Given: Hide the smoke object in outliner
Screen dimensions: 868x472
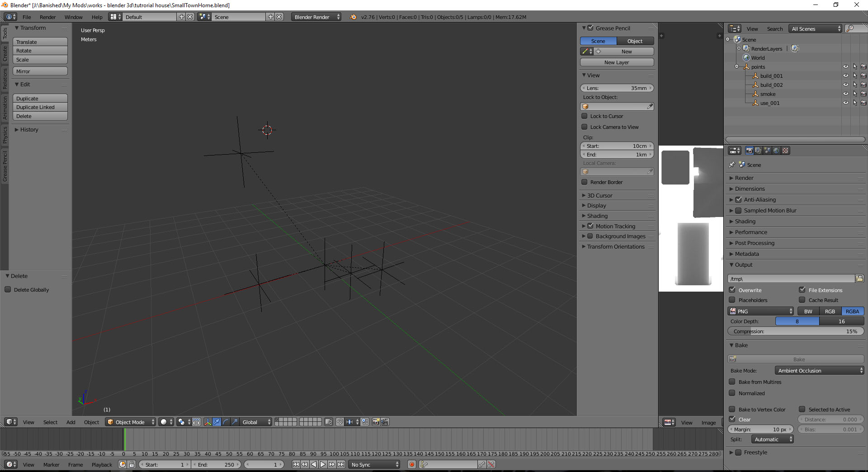Looking at the screenshot, I should tap(845, 94).
